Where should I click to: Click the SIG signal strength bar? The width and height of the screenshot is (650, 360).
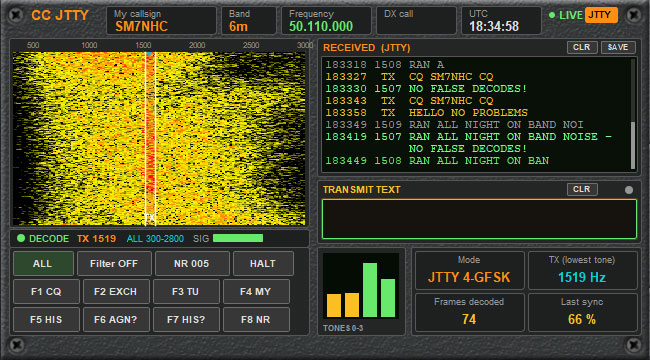coord(238,238)
